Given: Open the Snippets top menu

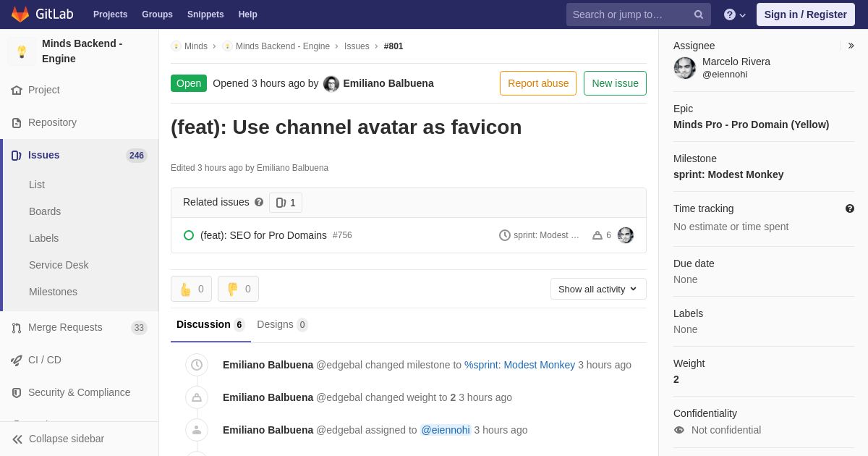Looking at the screenshot, I should click(x=205, y=14).
